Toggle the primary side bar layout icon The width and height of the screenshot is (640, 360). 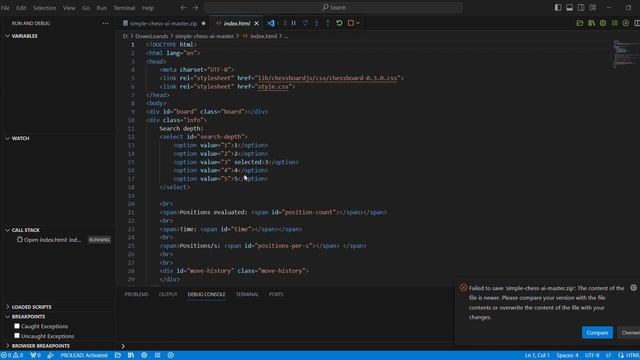click(x=558, y=7)
